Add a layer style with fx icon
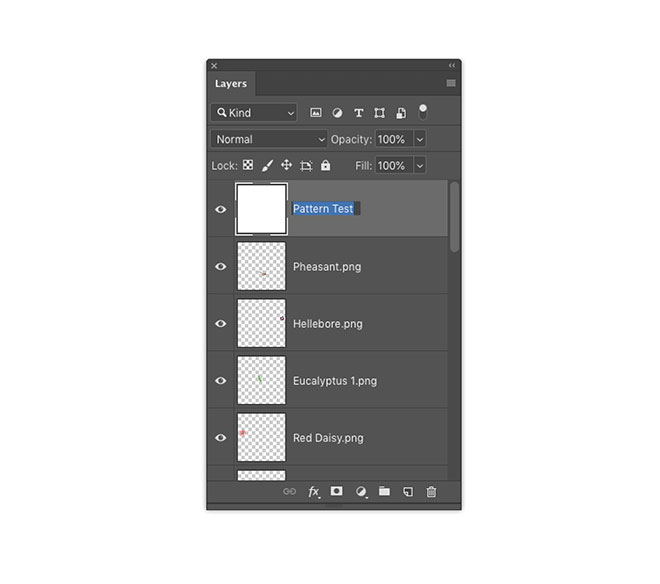 314,492
